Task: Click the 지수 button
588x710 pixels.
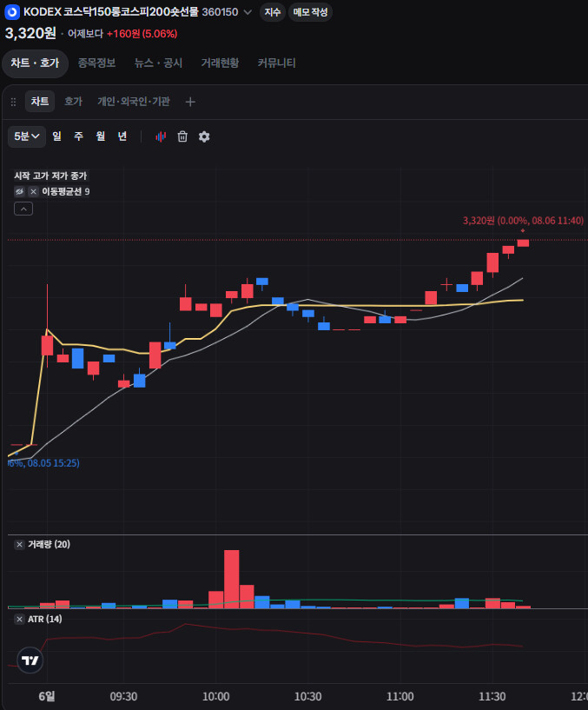Action: tap(272, 12)
